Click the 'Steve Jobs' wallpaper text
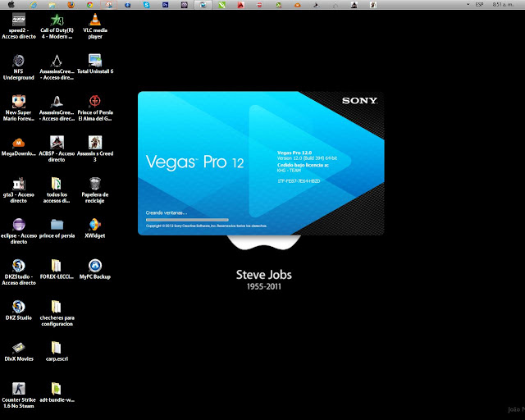 tap(264, 275)
